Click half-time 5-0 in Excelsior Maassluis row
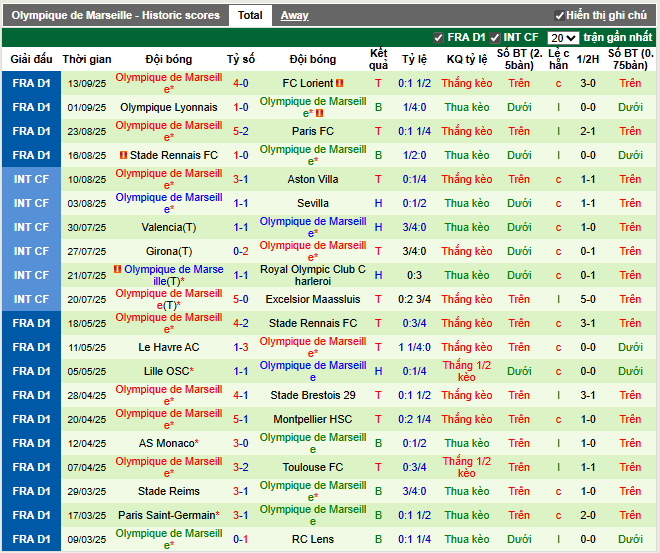660x553 pixels. (588, 299)
